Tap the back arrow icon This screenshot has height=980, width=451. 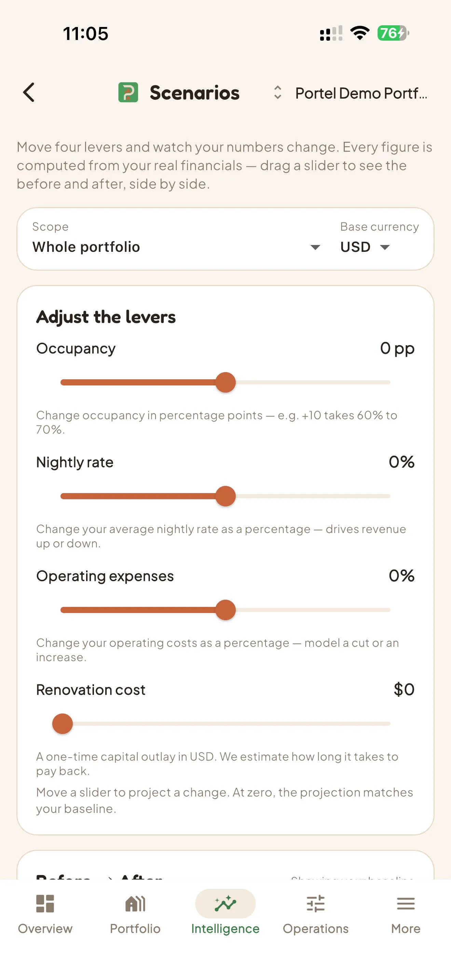point(29,93)
